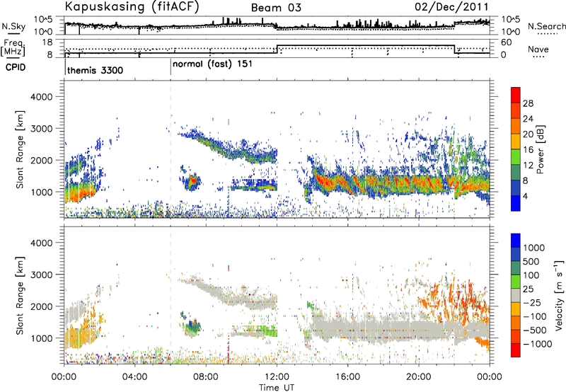The image size is (566, 392).
Task: Click the "28" tick on the Power colorbar
Action: point(528,103)
